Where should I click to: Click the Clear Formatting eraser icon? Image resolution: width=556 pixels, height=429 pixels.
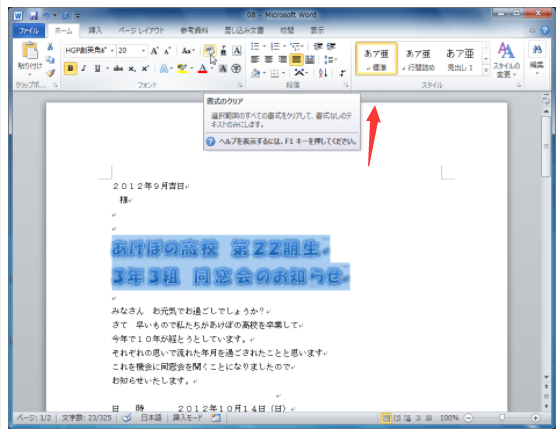point(210,51)
